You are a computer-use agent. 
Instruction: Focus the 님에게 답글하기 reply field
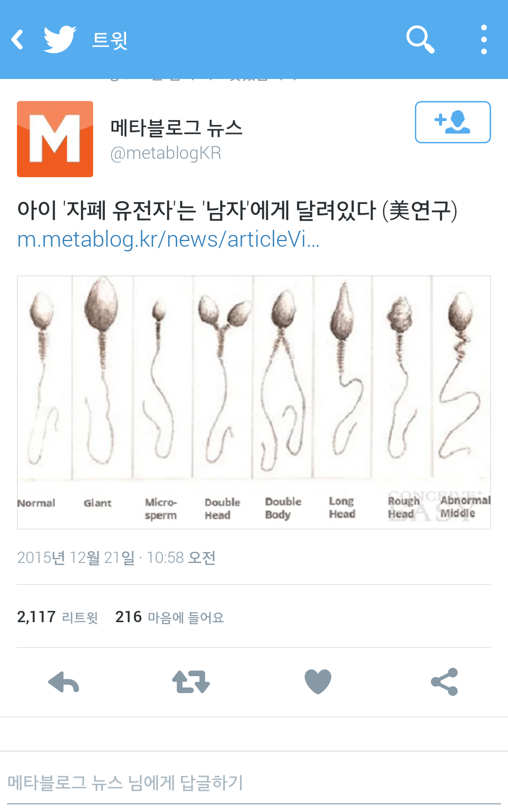point(254,783)
